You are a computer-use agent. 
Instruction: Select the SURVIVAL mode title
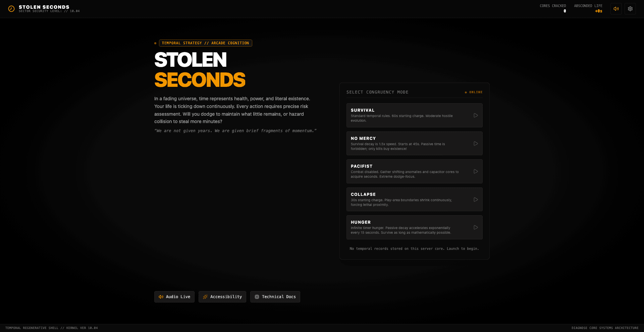click(x=363, y=110)
